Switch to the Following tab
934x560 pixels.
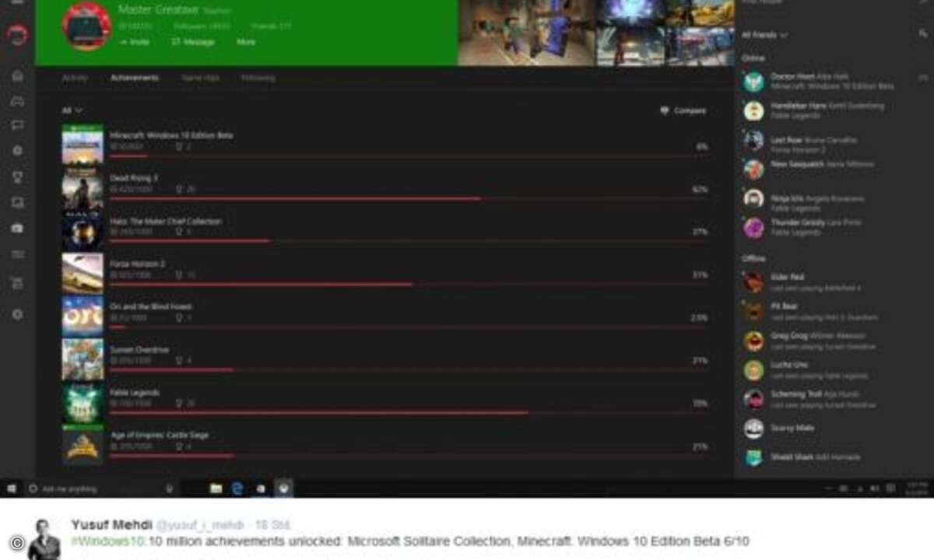(x=258, y=78)
